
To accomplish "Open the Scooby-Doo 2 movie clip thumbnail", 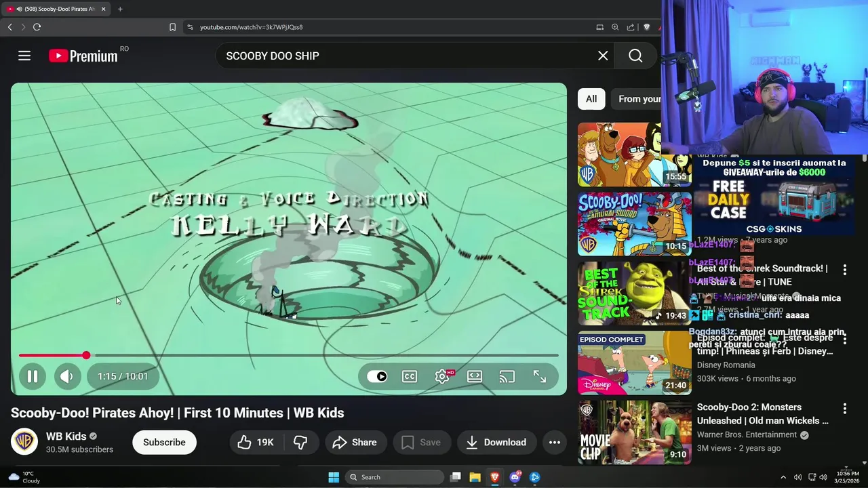I will (x=634, y=432).
